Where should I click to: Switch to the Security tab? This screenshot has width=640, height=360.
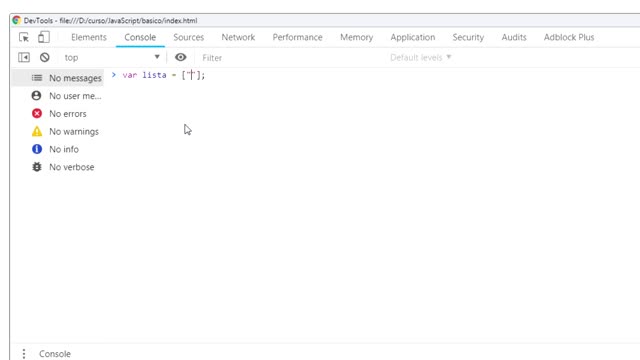(468, 37)
